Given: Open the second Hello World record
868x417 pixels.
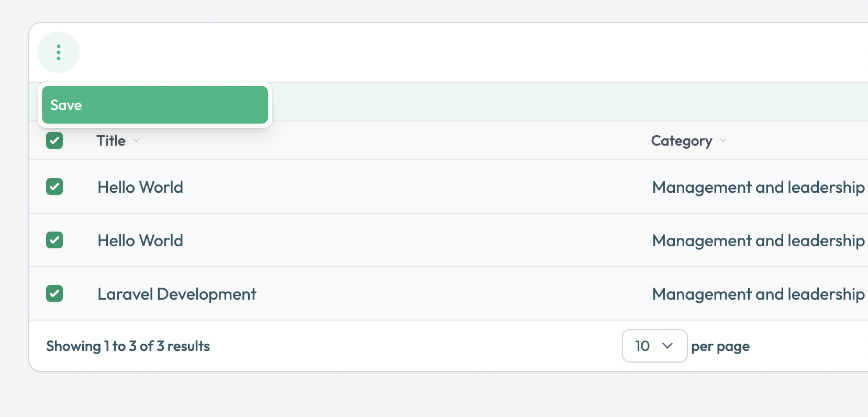Looking at the screenshot, I should point(140,240).
